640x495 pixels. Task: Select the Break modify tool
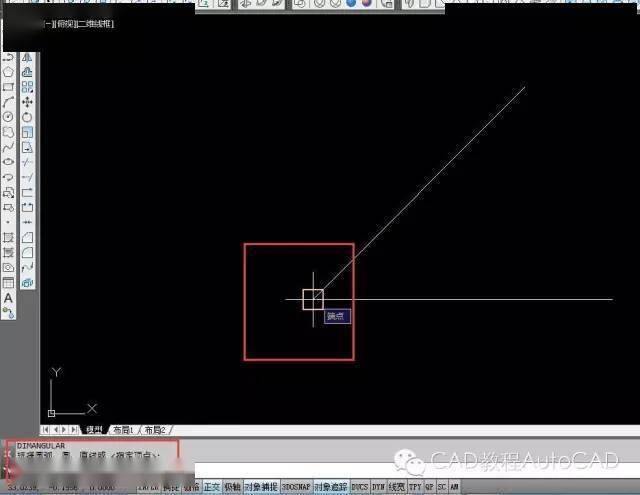27,207
